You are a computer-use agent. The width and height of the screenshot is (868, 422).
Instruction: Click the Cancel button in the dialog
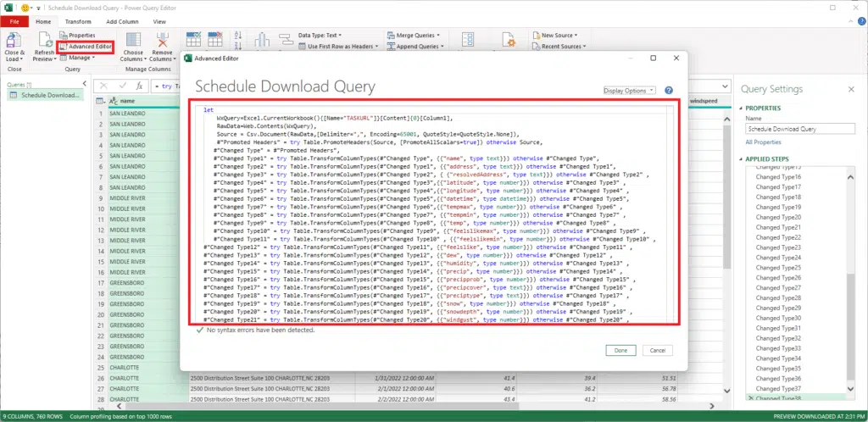click(x=657, y=350)
